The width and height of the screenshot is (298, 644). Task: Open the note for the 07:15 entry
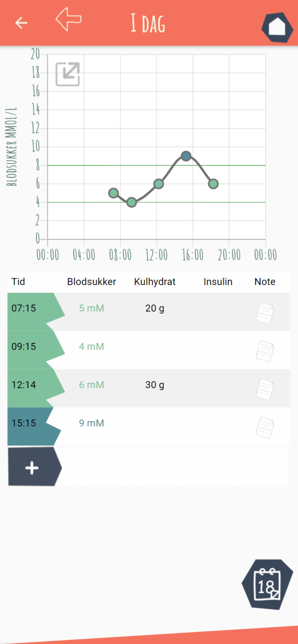tap(265, 313)
